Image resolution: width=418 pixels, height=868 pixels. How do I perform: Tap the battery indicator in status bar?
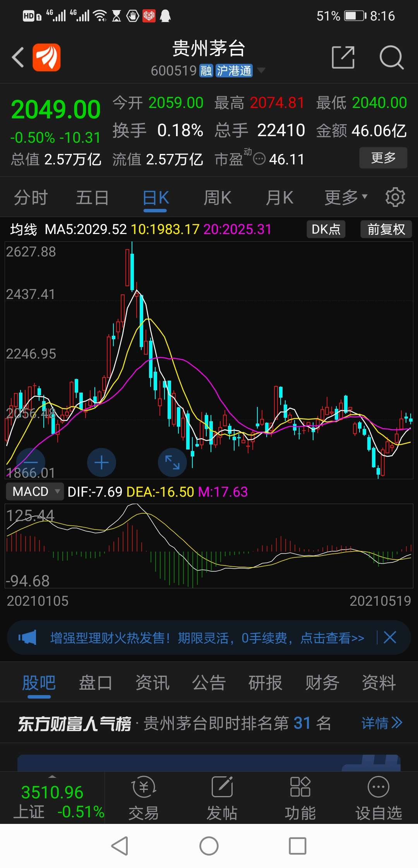coord(355,16)
